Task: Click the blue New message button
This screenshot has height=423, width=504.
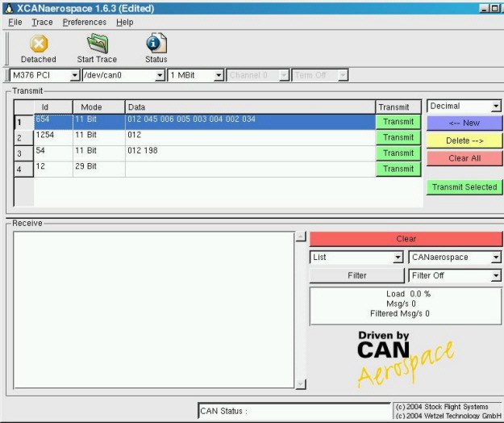Action: (464, 124)
